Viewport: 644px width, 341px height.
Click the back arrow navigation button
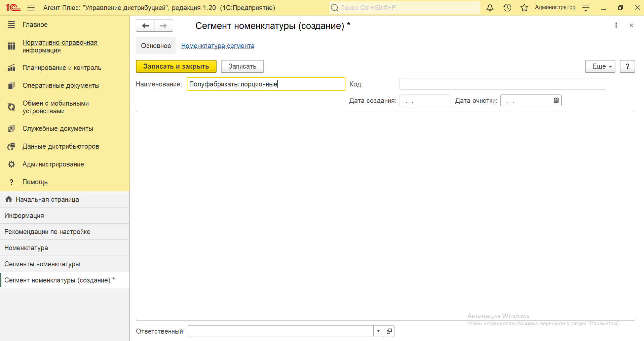[145, 26]
